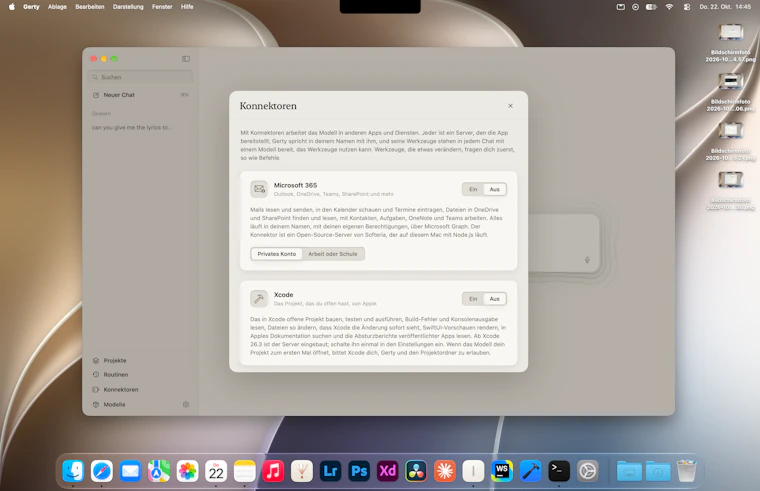Open settings via the sidebar gear icon
Image resolution: width=760 pixels, height=491 pixels.
[186, 405]
